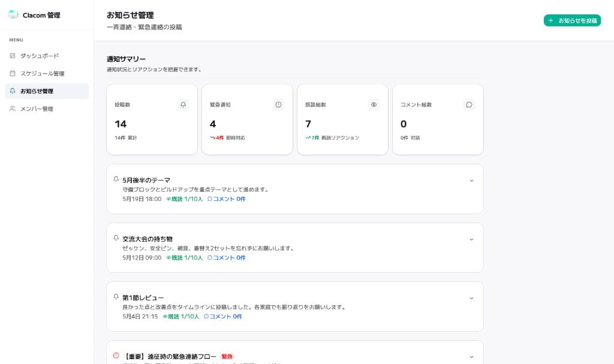Select お知らせ管理 in the sidebar
This screenshot has height=364, width=614.
(47, 91)
